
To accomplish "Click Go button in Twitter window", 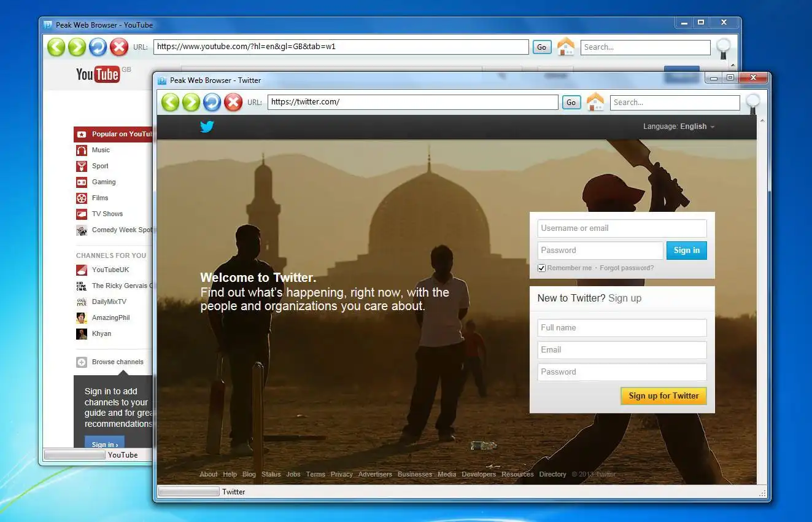I will tap(571, 103).
